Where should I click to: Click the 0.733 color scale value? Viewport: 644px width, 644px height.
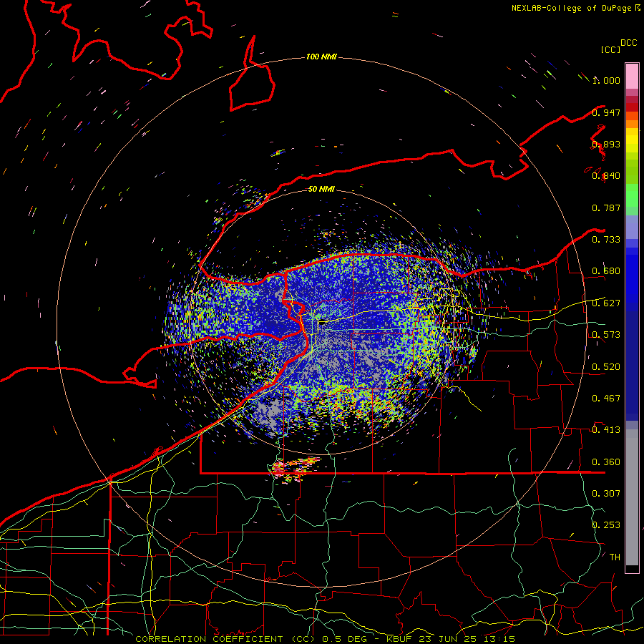click(x=606, y=239)
